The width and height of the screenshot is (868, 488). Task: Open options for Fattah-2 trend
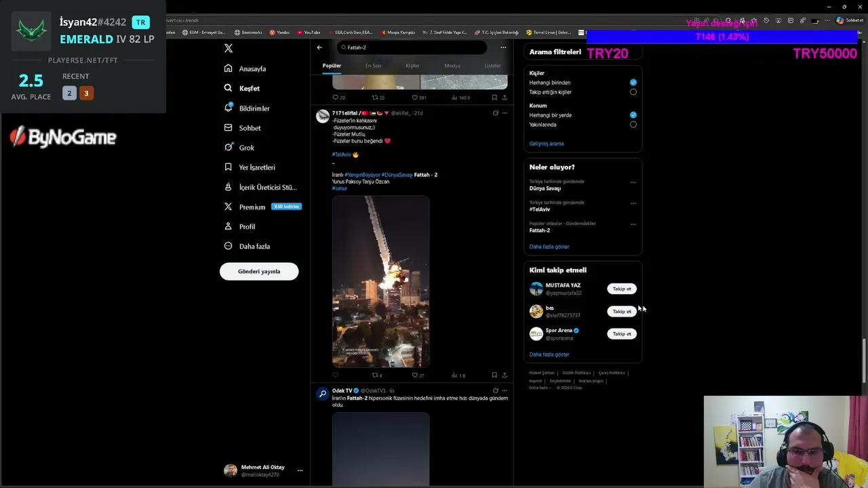pyautogui.click(x=633, y=224)
